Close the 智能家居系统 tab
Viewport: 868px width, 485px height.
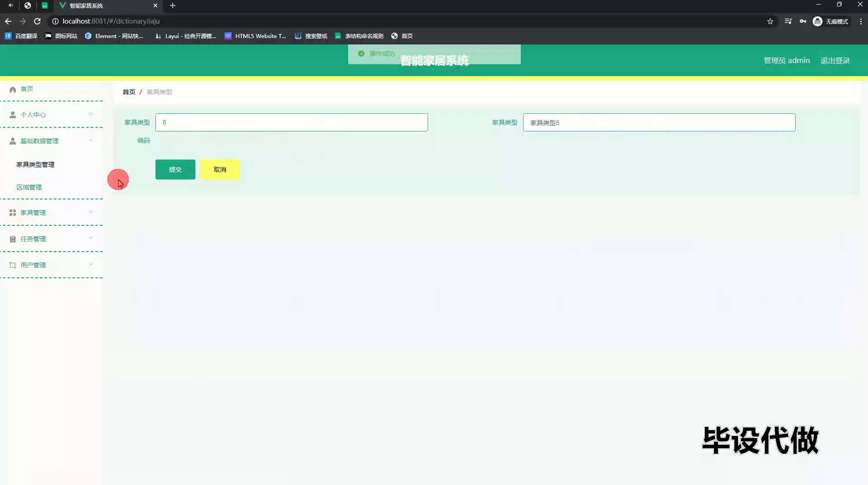tap(156, 5)
